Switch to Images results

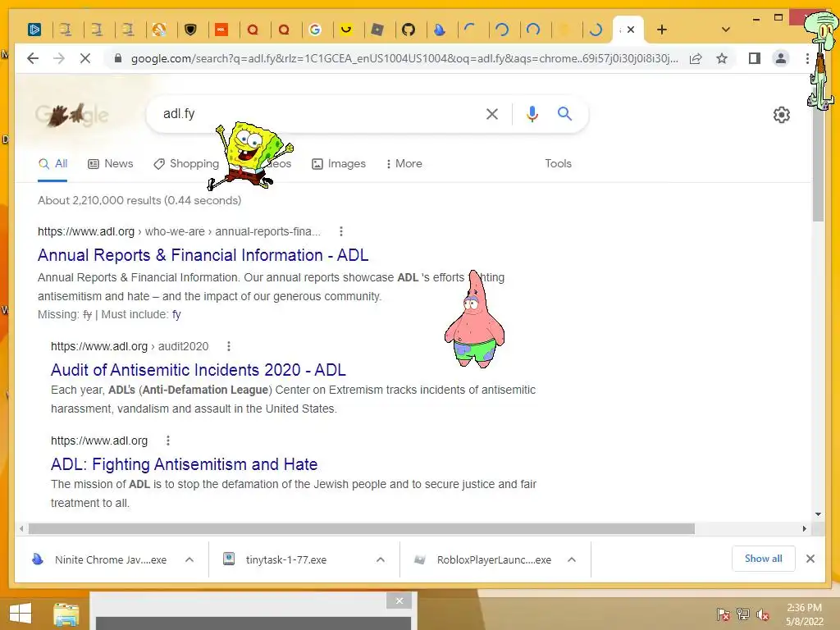[339, 164]
